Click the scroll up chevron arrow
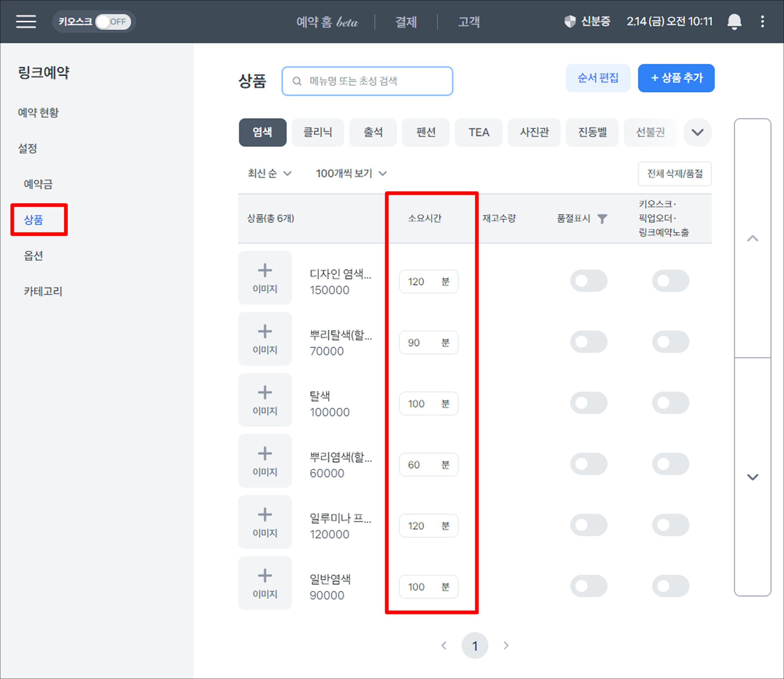Viewport: 784px width, 679px height. click(752, 239)
